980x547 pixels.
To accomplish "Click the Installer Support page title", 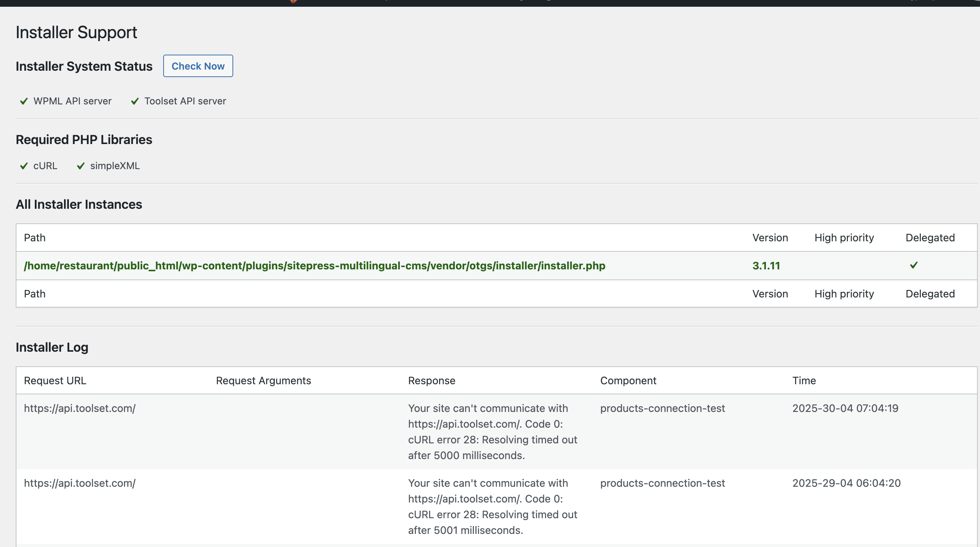I will (x=76, y=32).
